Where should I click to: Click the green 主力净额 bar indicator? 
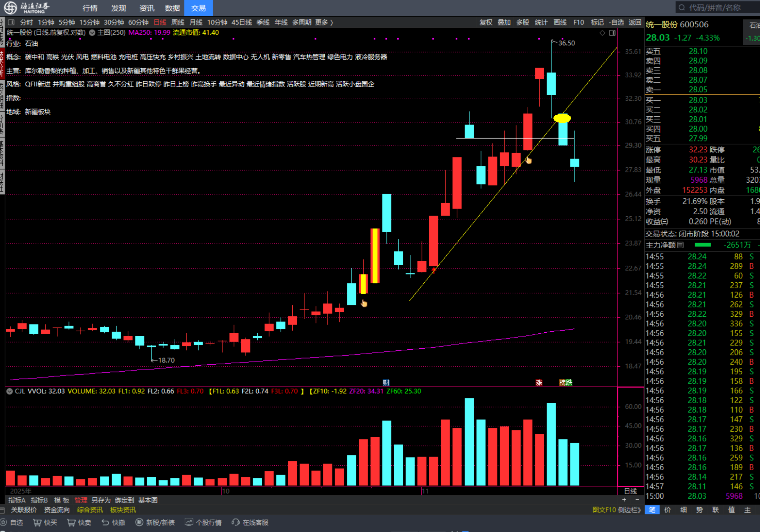[702, 245]
